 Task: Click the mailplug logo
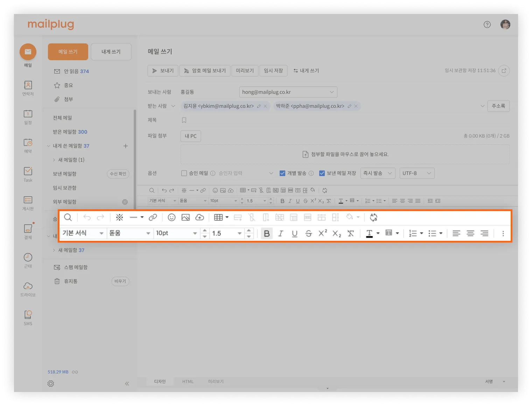pyautogui.click(x=51, y=24)
